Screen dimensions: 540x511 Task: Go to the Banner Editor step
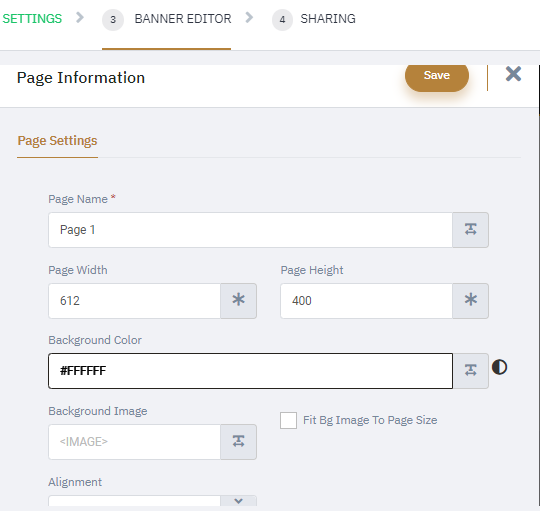[x=183, y=19]
